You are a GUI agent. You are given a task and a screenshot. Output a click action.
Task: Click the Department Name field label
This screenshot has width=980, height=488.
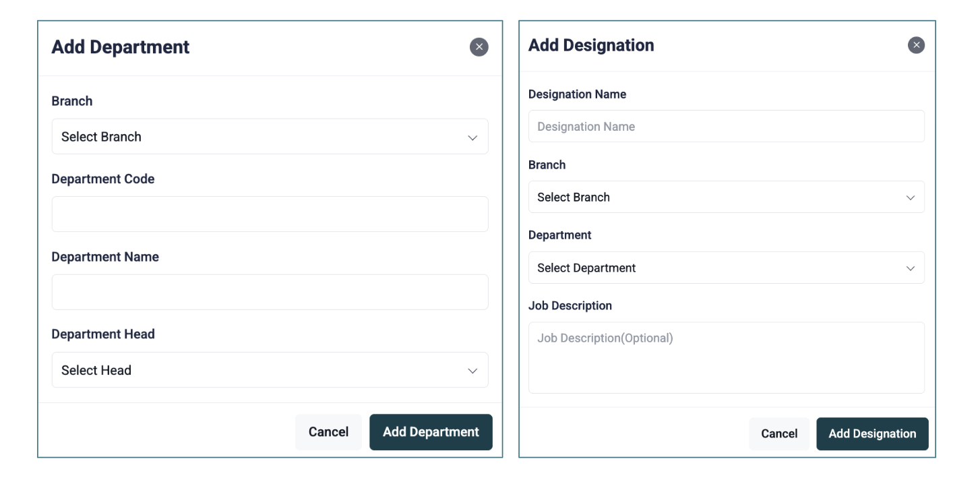pos(105,257)
